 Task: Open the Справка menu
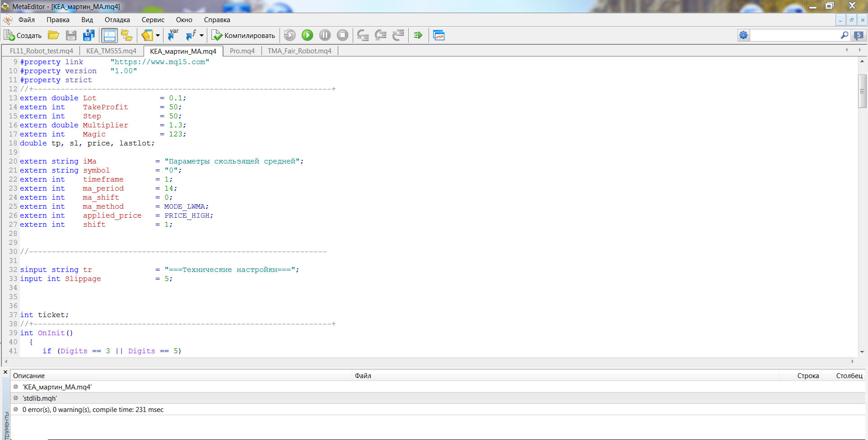click(x=217, y=20)
